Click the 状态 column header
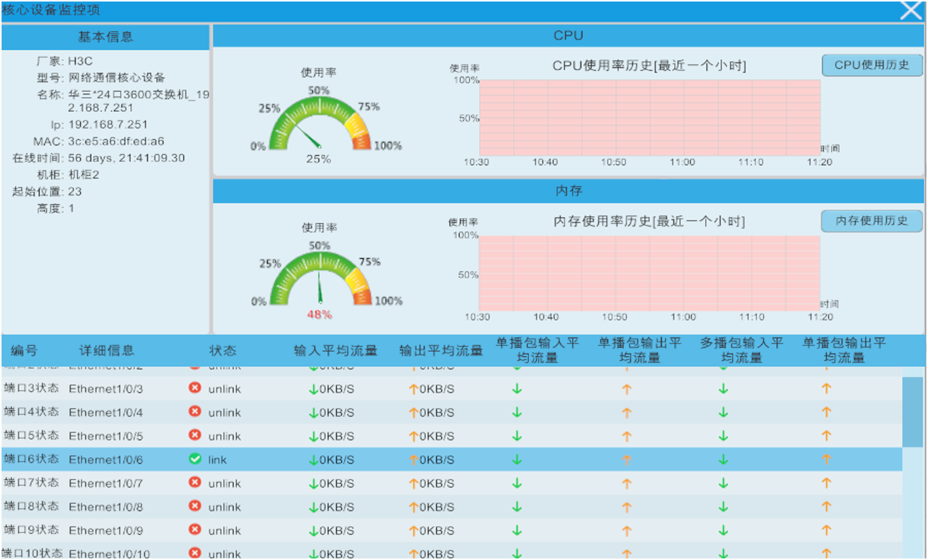Screen dimensions: 928x560 (x=223, y=351)
